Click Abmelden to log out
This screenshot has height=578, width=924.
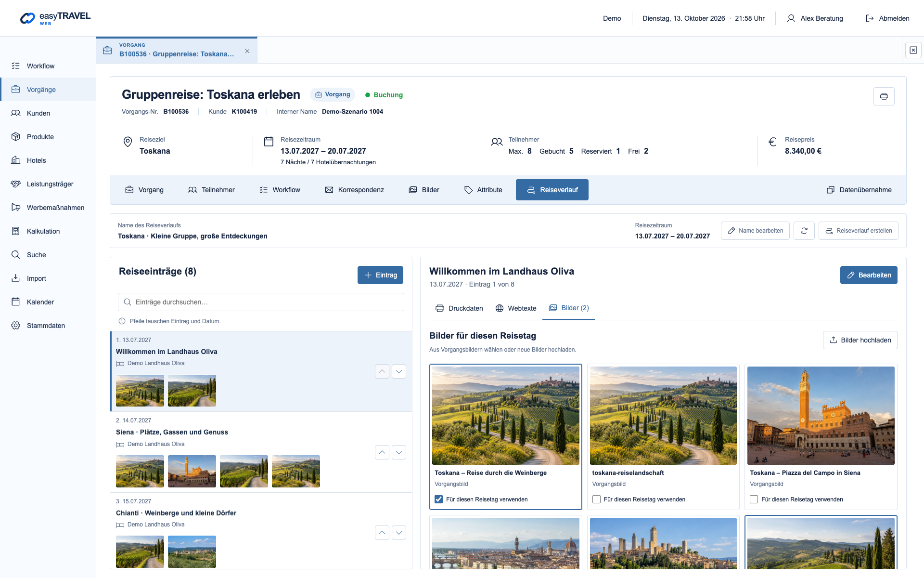(x=887, y=18)
